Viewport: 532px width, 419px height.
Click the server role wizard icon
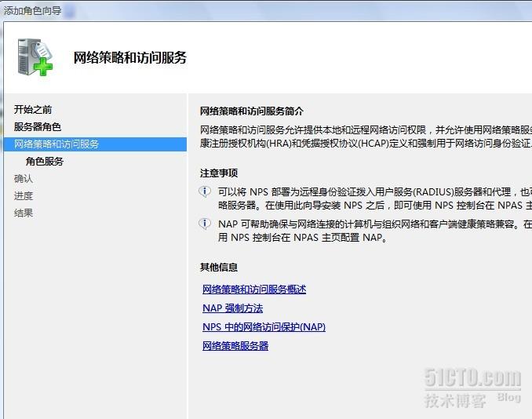(x=35, y=57)
